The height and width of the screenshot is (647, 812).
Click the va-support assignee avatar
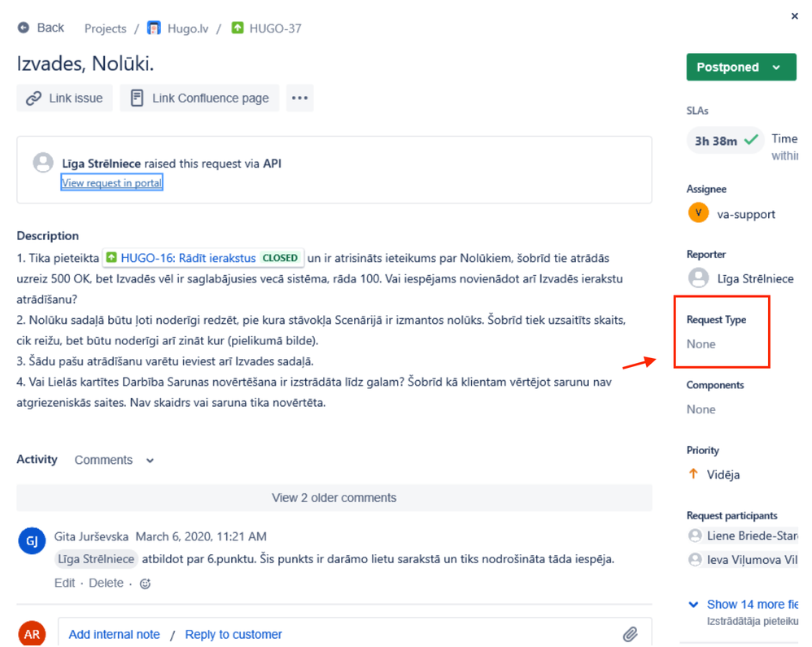(x=698, y=213)
